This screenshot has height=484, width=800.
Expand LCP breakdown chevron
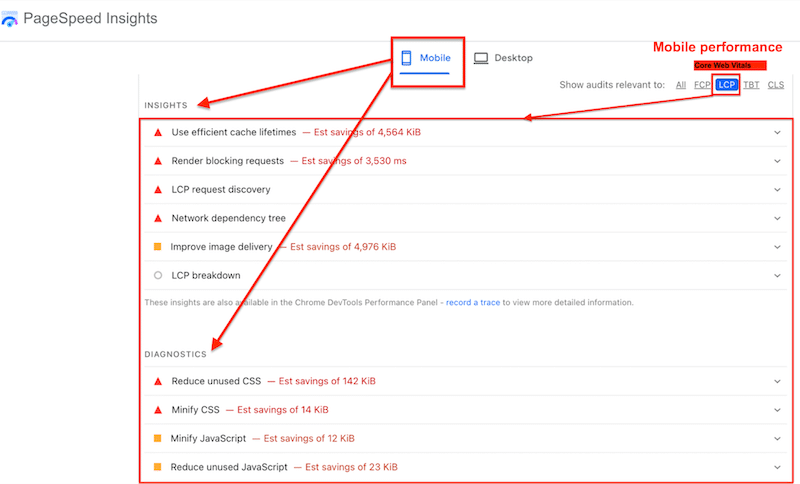click(x=777, y=275)
